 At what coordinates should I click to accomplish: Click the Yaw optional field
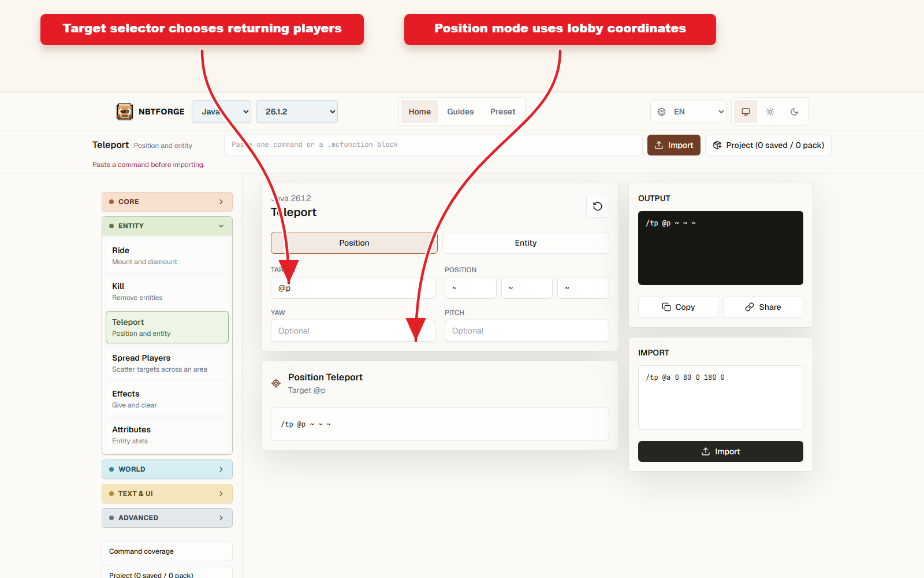353,331
